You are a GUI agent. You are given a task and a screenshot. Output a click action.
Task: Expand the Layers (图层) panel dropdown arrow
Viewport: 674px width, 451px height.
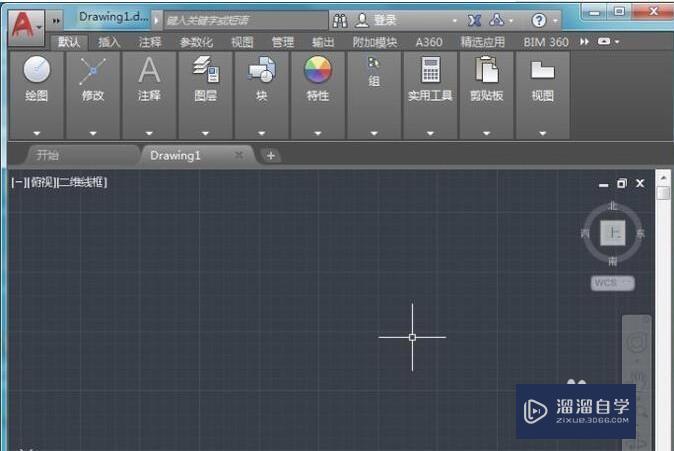click(205, 133)
